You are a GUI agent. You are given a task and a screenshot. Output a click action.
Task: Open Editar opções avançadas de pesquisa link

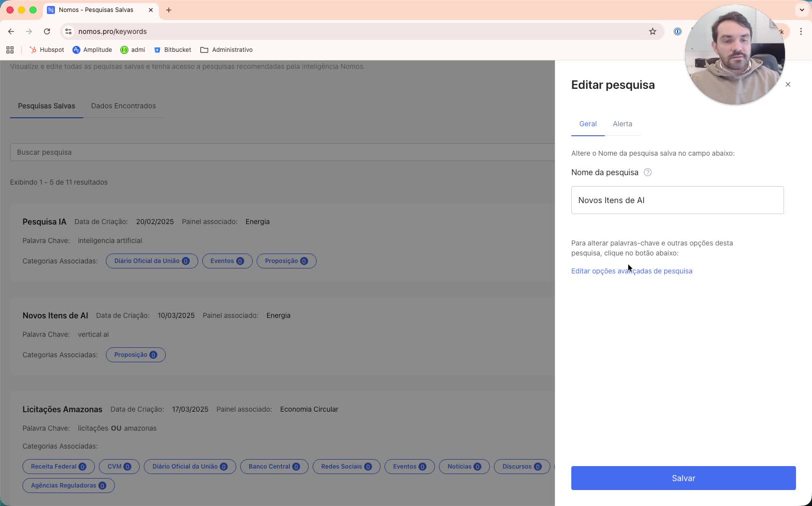point(632,271)
